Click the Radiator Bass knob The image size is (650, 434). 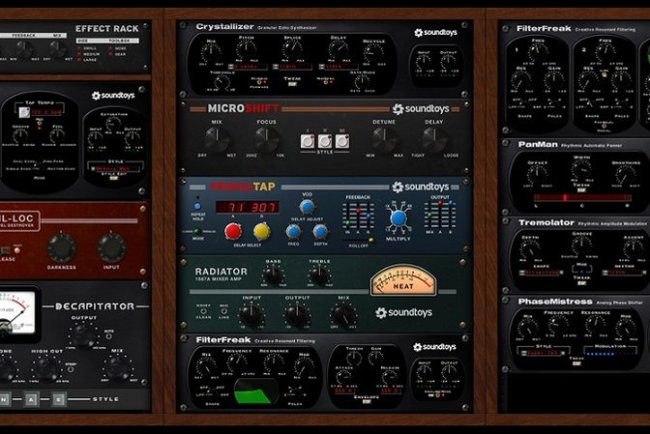[x=273, y=275]
